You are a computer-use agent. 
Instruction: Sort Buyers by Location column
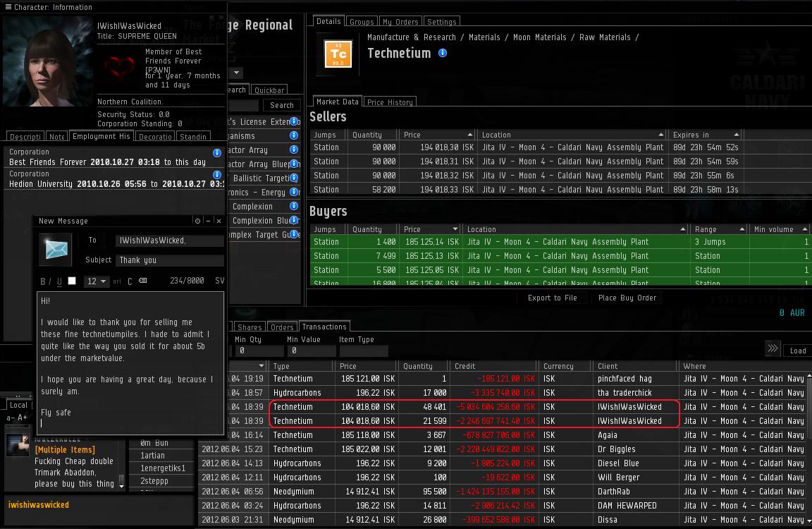tap(576, 229)
